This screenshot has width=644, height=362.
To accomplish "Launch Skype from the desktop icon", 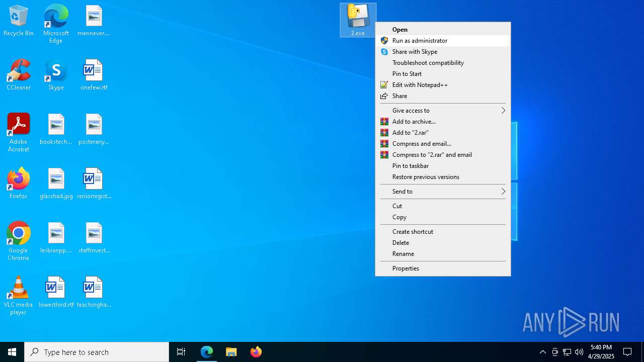I will pos(56,75).
